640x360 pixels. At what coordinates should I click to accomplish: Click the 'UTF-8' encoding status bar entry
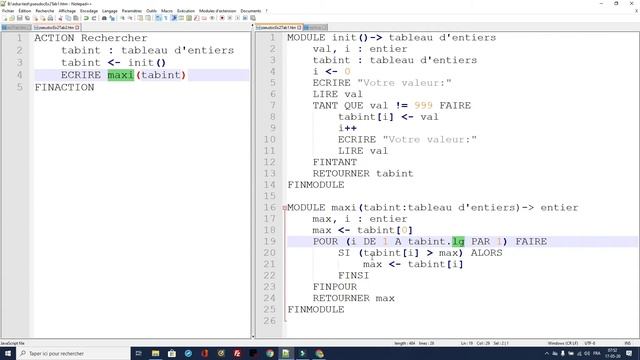[590, 343]
